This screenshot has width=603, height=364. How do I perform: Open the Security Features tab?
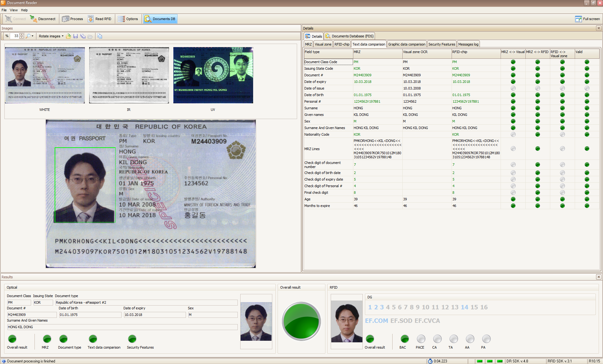[442, 44]
